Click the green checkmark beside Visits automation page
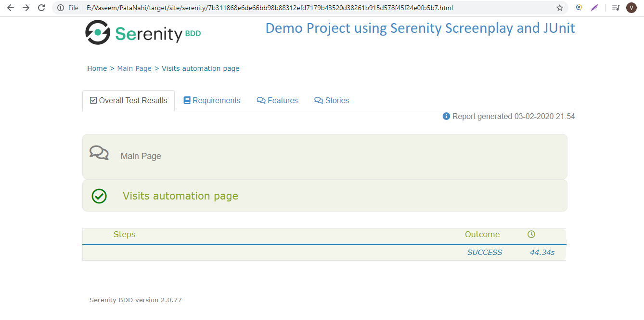 coord(99,196)
